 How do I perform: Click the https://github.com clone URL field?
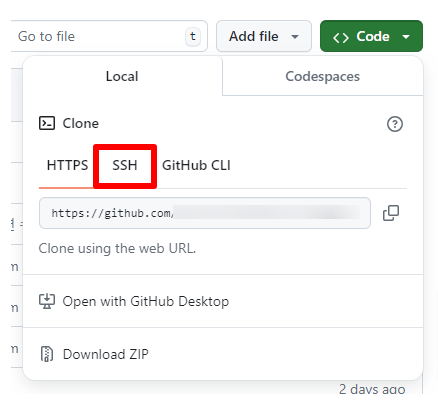pyautogui.click(x=205, y=213)
